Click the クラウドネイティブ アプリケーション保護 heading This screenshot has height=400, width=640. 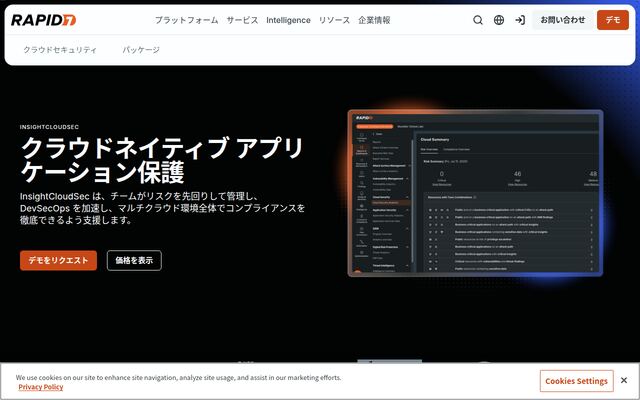click(x=162, y=159)
